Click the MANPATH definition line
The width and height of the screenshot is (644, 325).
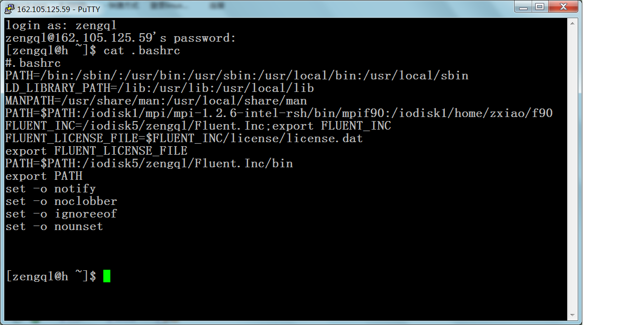tap(155, 100)
